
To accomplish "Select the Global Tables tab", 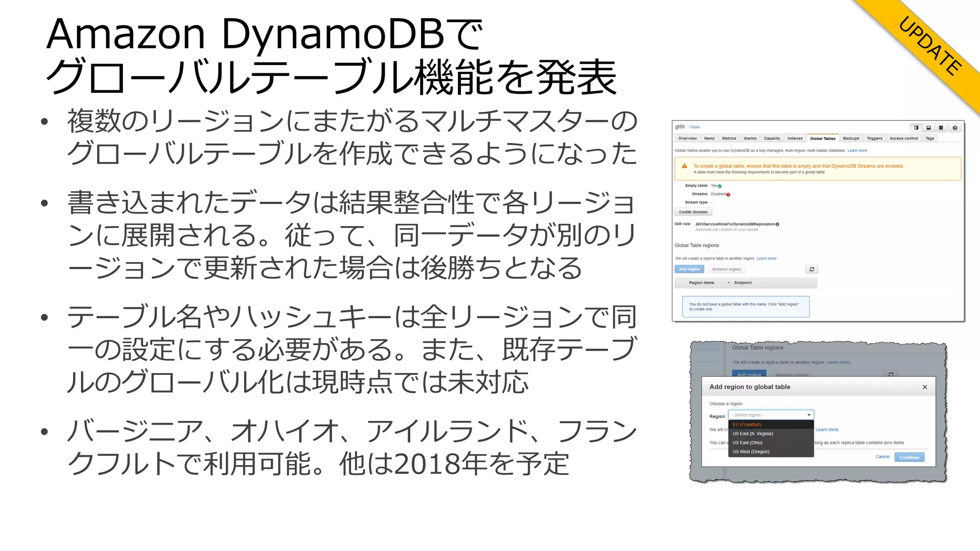I will tap(823, 139).
